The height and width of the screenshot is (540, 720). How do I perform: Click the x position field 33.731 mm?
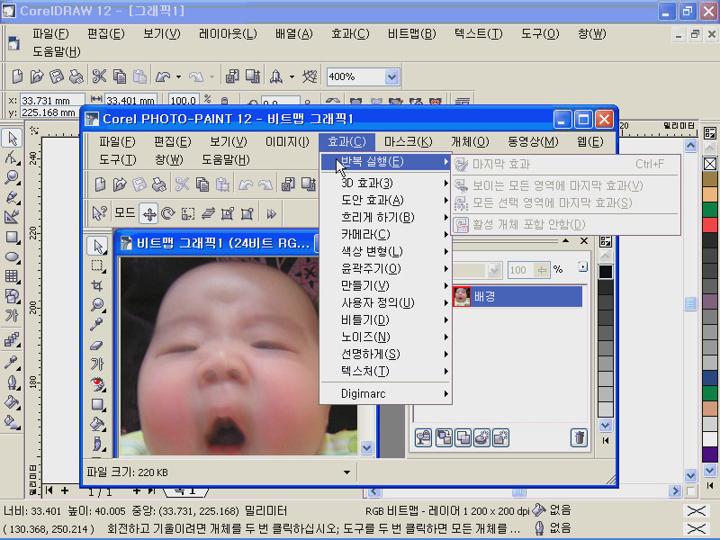pyautogui.click(x=51, y=100)
